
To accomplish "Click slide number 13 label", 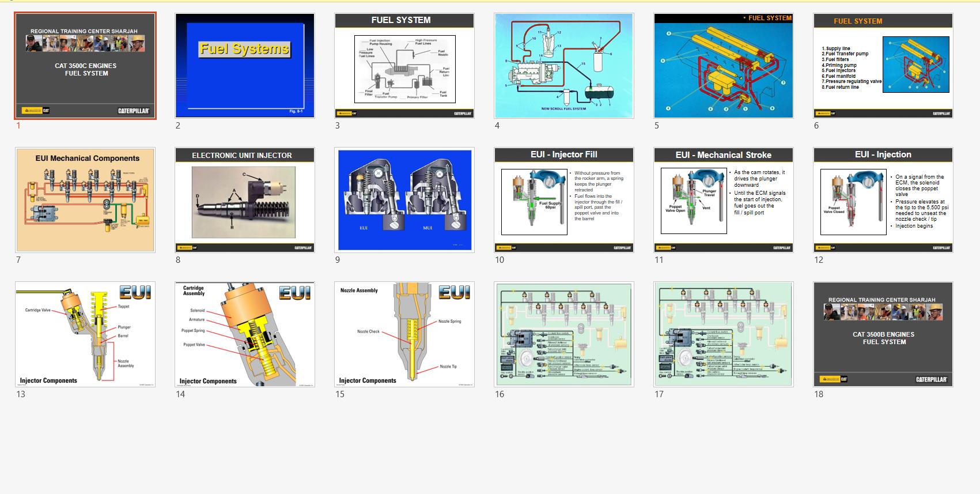I will click(x=21, y=394).
